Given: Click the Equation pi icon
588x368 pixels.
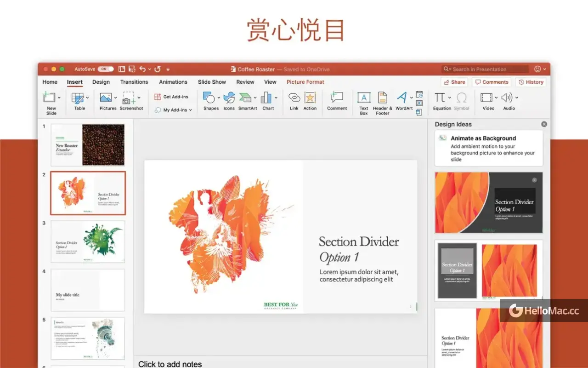Looking at the screenshot, I should (x=440, y=98).
